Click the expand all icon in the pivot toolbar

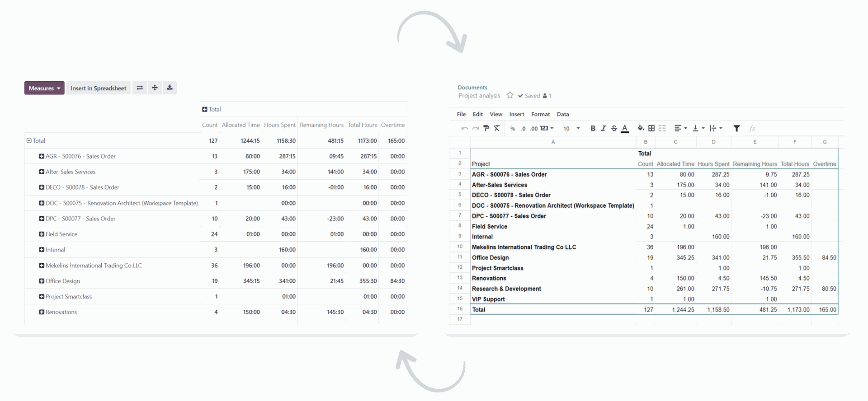[155, 88]
